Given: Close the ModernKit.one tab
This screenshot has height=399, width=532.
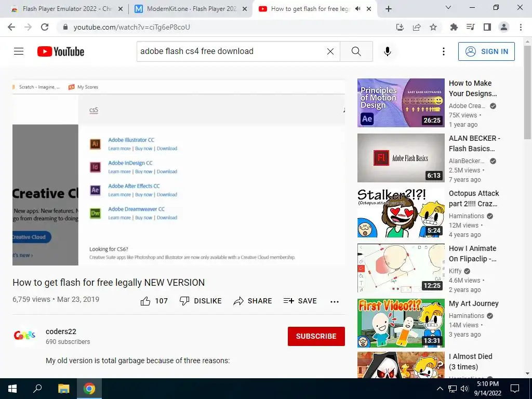Looking at the screenshot, I should point(245,9).
